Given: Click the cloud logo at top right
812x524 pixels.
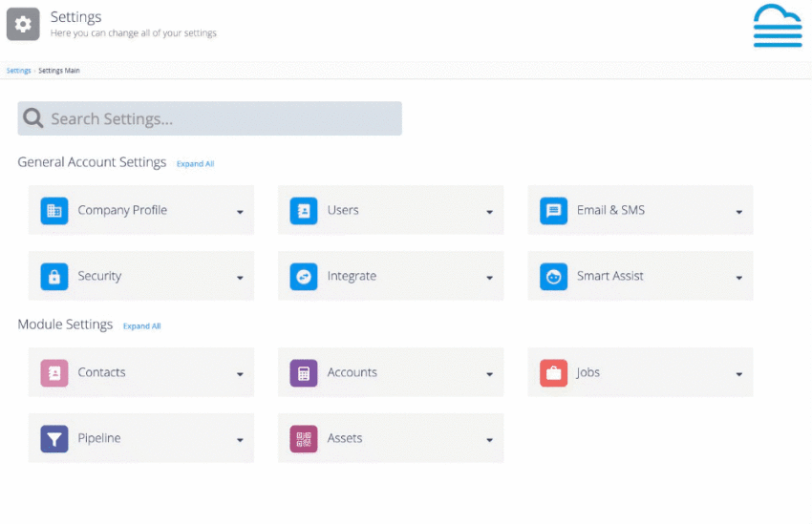Looking at the screenshot, I should (x=778, y=26).
